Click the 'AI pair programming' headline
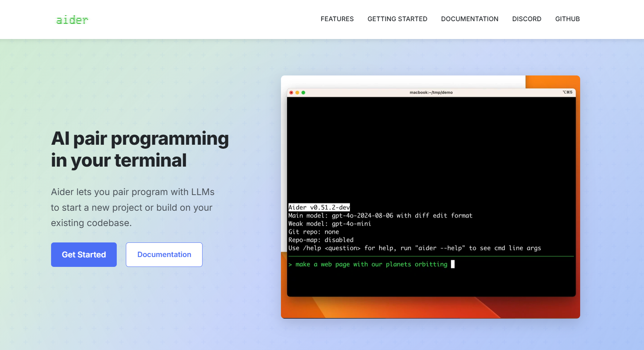The height and width of the screenshot is (350, 644). [140, 149]
